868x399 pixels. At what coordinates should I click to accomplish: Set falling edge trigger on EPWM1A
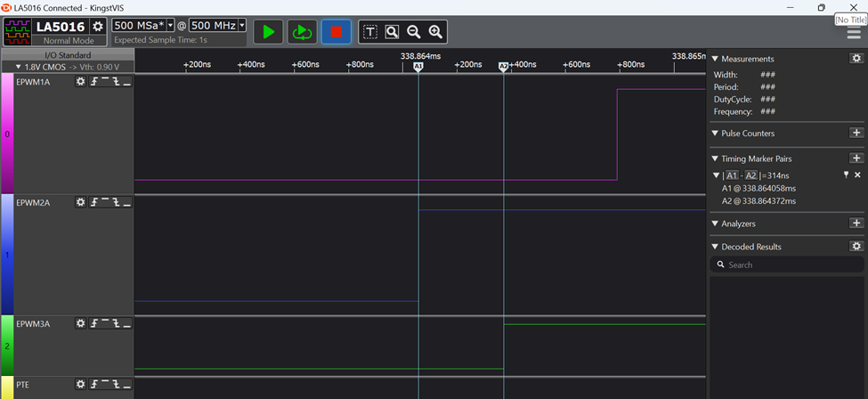coord(116,81)
